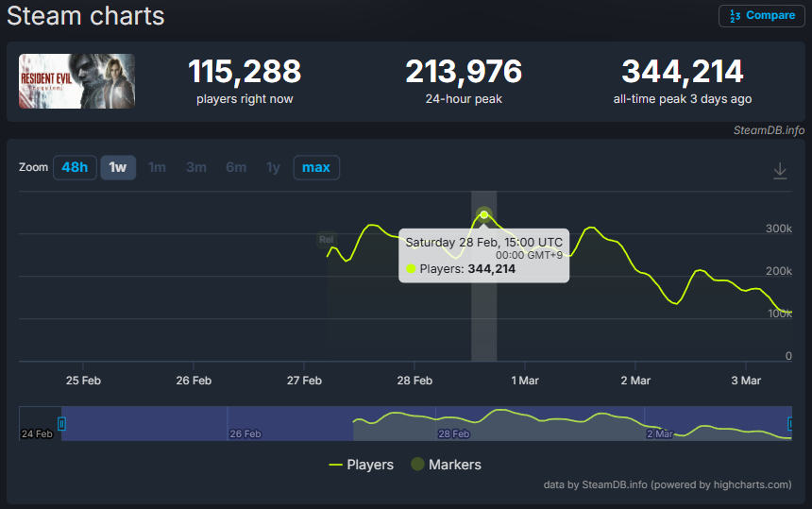812x509 pixels.
Task: Click the download chart icon
Action: click(x=780, y=170)
